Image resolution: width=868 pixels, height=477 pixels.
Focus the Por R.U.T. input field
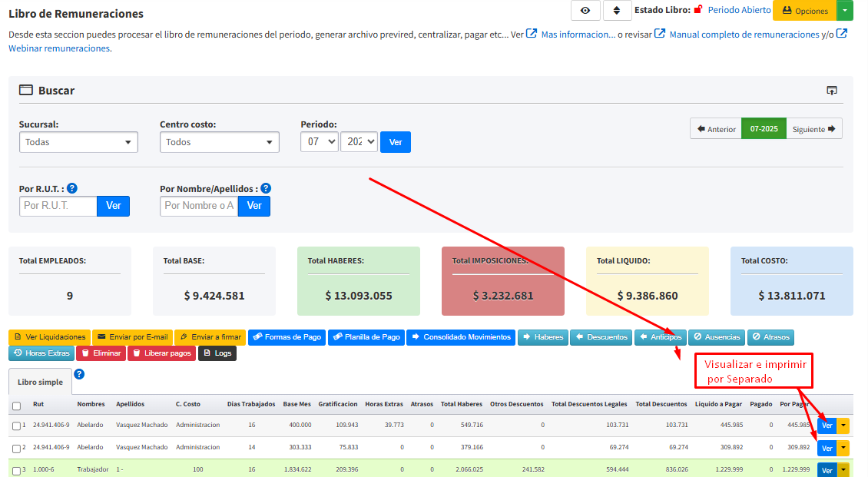(x=58, y=206)
